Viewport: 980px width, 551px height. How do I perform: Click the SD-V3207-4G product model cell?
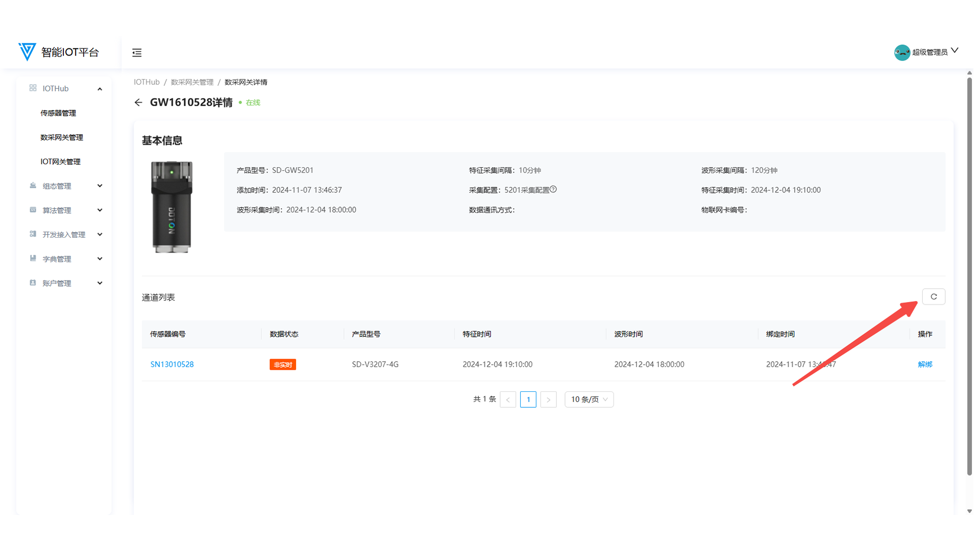coord(375,364)
